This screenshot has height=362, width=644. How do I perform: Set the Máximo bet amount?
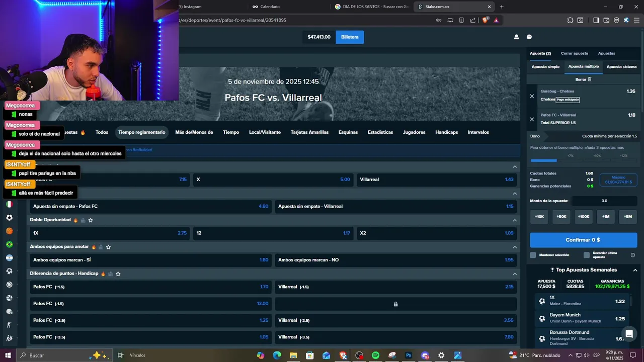pyautogui.click(x=618, y=179)
